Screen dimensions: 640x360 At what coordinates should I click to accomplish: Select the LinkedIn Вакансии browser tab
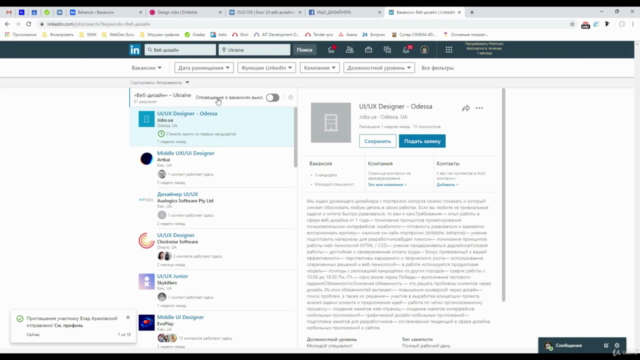[425, 12]
